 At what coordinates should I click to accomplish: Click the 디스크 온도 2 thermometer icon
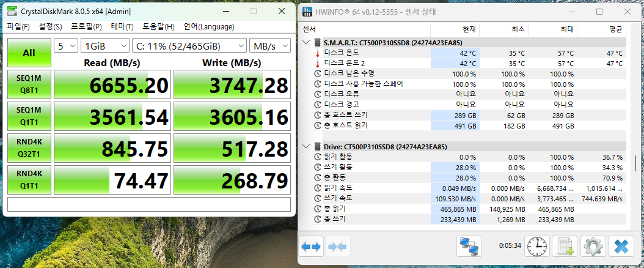coord(318,64)
